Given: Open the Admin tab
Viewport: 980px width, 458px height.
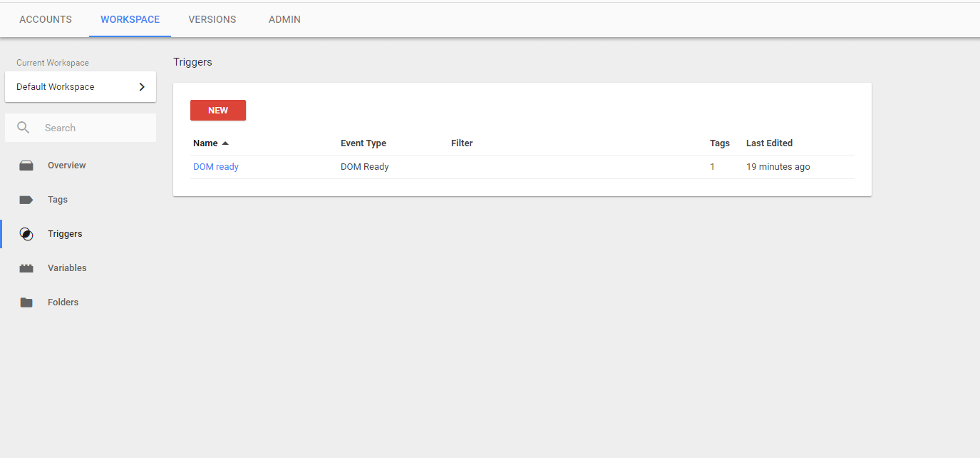Looking at the screenshot, I should [284, 19].
